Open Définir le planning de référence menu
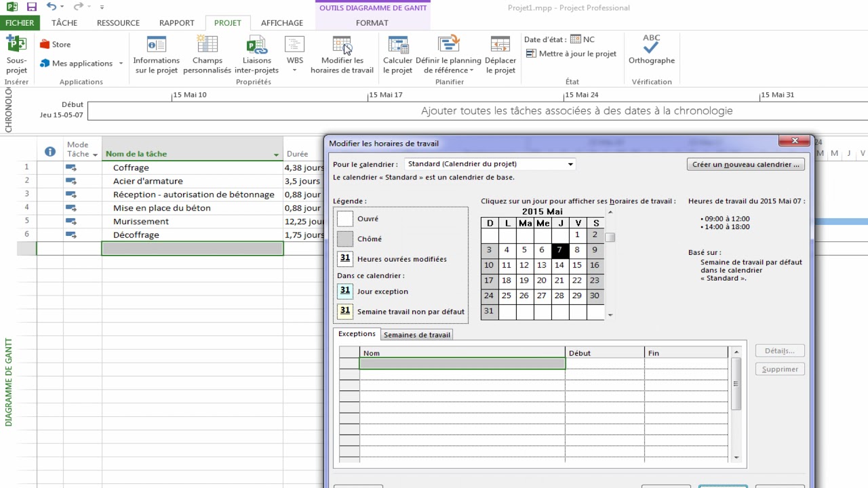The image size is (868, 488). 448,55
